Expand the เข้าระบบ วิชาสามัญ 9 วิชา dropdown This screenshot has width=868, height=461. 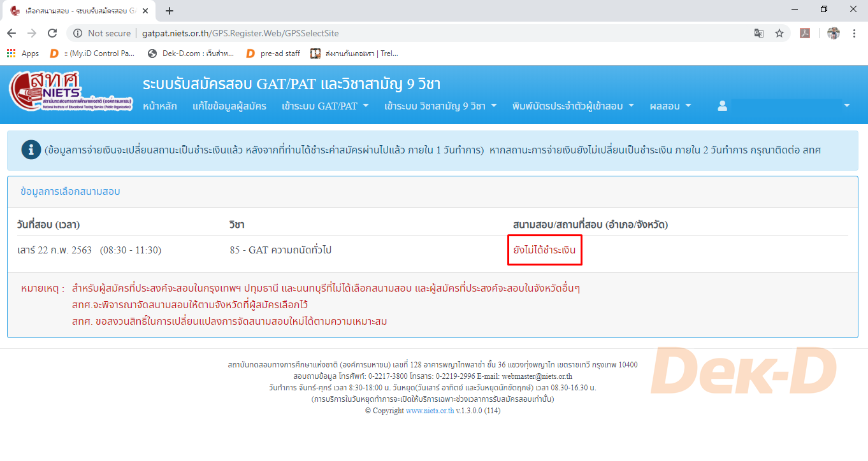pos(440,106)
